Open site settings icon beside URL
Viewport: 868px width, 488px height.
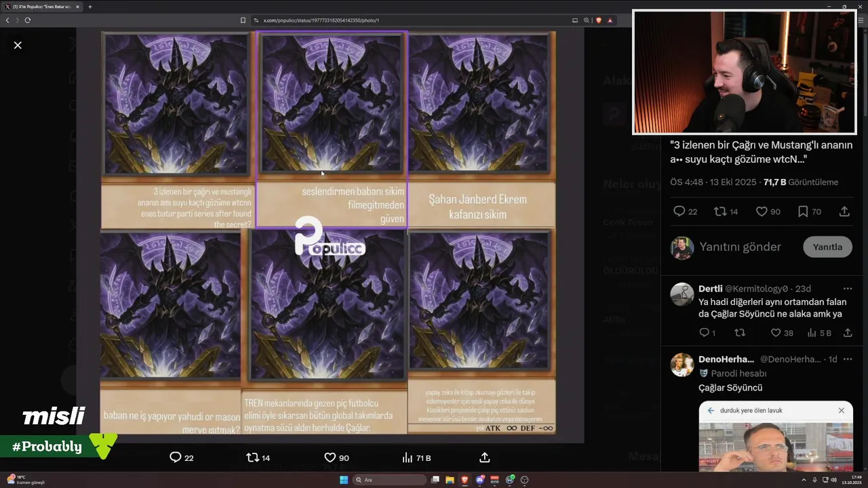tap(256, 20)
